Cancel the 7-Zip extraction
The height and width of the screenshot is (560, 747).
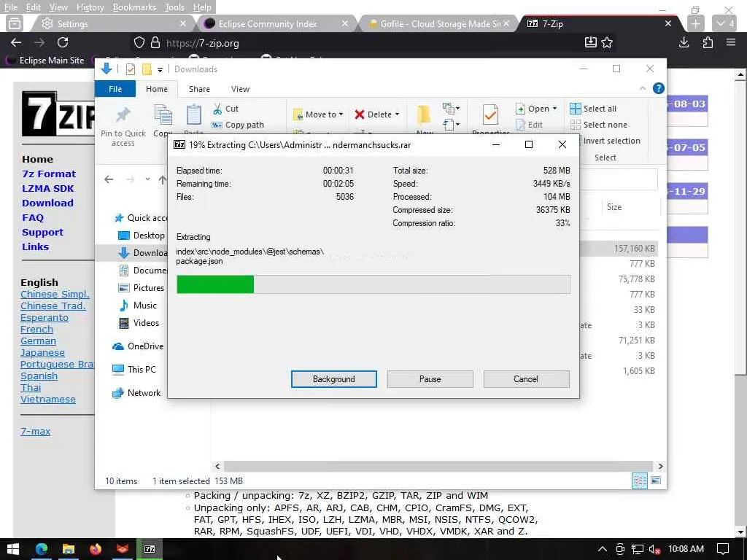526,379
